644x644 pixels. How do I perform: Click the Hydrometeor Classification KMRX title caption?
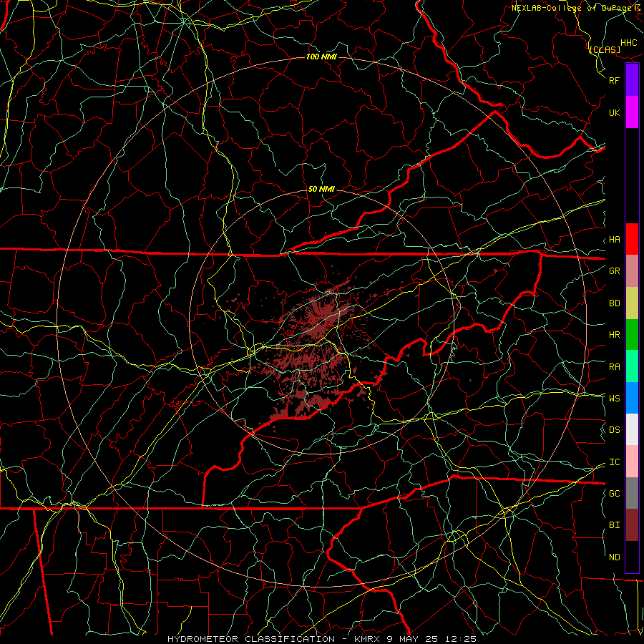pyautogui.click(x=322, y=639)
